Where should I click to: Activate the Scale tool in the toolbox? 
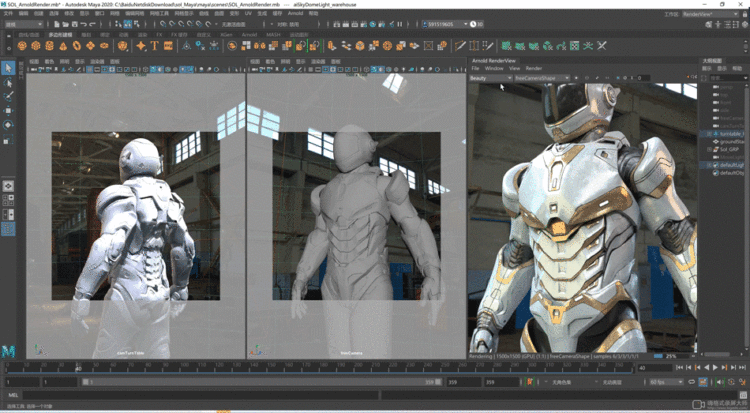pyautogui.click(x=8, y=139)
